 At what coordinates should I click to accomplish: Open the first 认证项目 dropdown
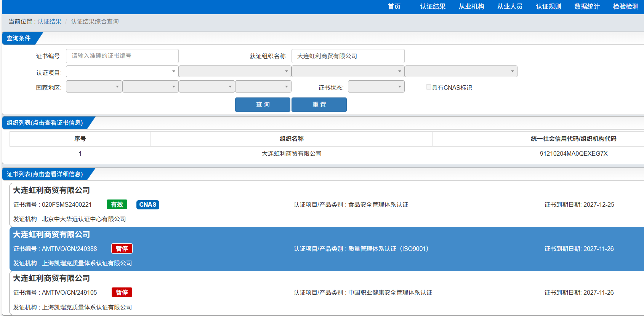click(x=122, y=72)
